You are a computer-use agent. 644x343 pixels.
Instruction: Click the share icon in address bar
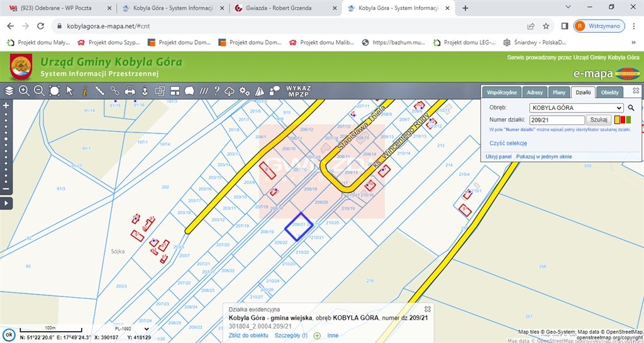tap(531, 26)
